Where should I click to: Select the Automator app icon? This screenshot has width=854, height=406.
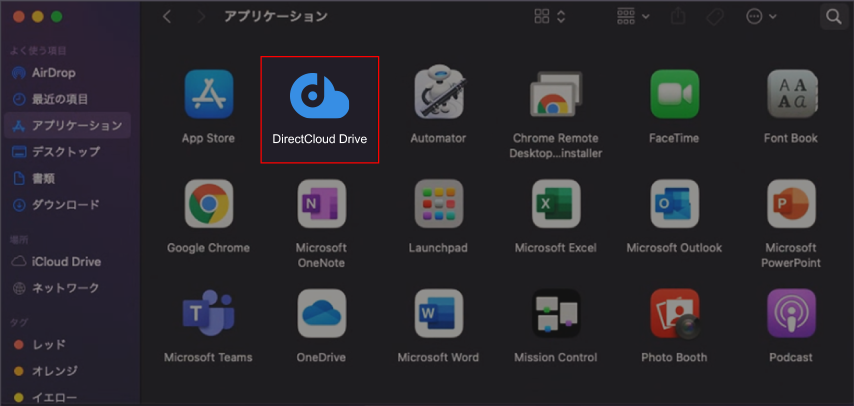pyautogui.click(x=439, y=93)
